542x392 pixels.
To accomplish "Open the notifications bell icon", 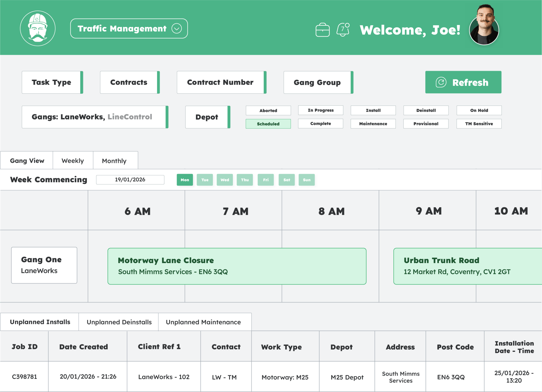I will 343,29.
